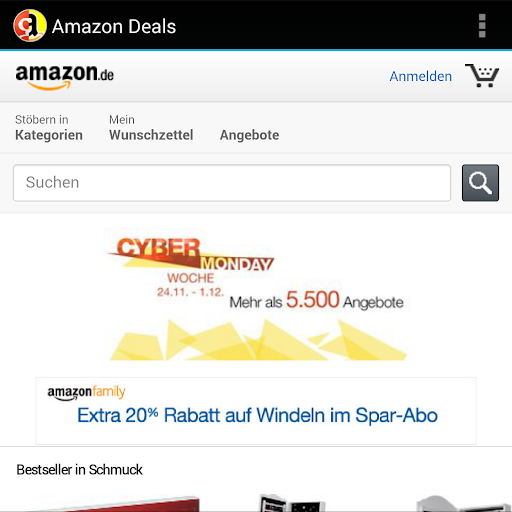Viewport: 512px width, 512px height.
Task: Open the middle bestseller product thumbnail
Action: [x=292, y=503]
